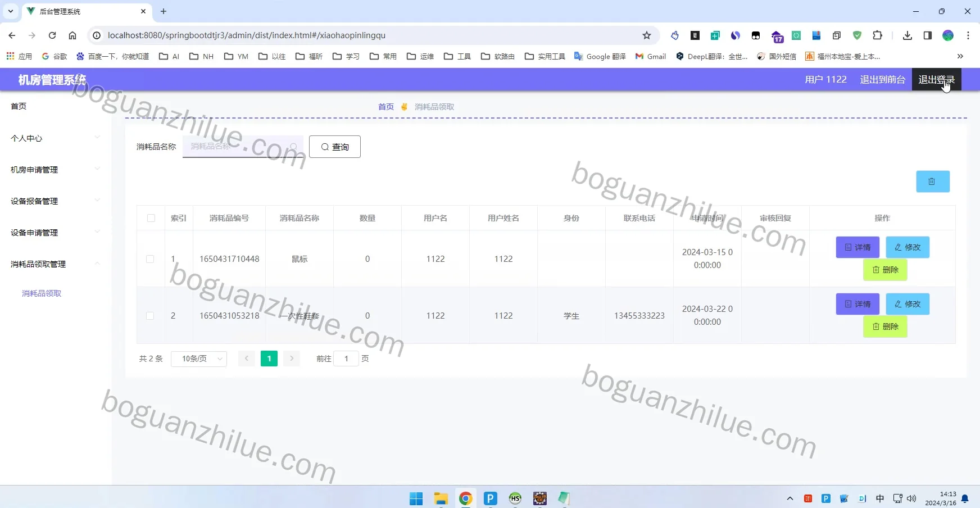Click 修改 for the 一次性鞋套 row
Image resolution: width=980 pixels, height=508 pixels.
pos(908,304)
